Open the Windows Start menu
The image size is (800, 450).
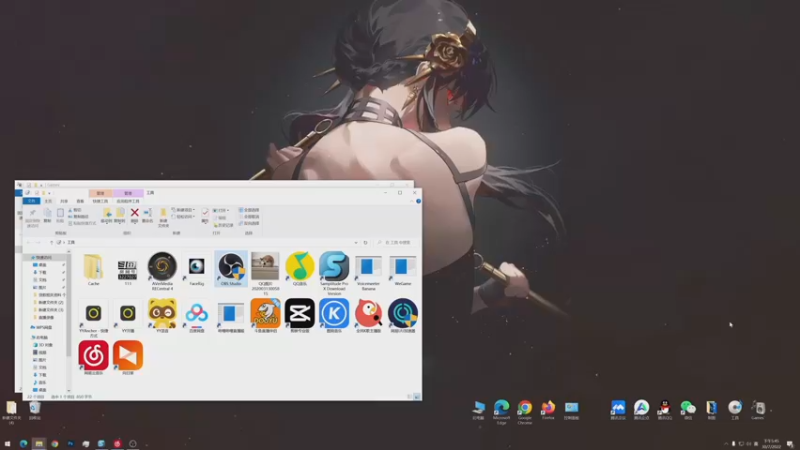(x=7, y=444)
